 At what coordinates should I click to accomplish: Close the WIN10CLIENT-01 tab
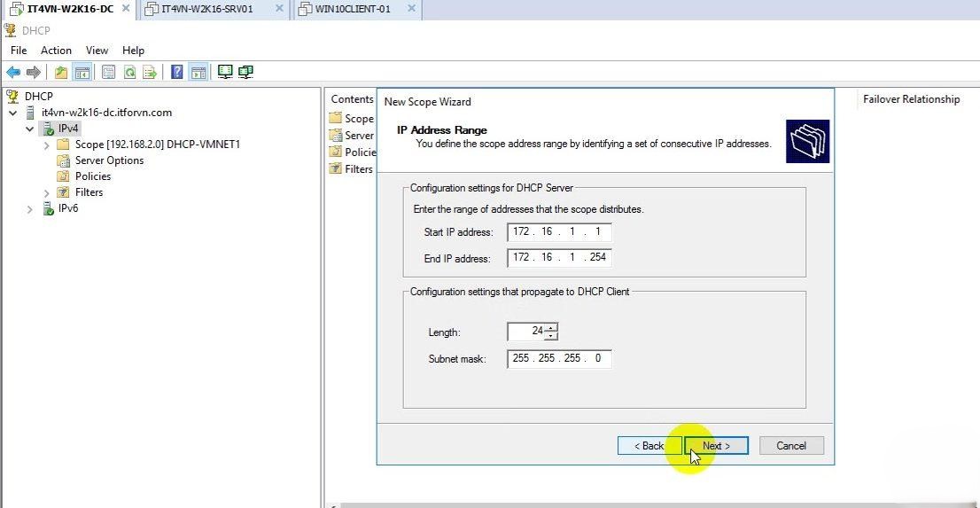[411, 9]
